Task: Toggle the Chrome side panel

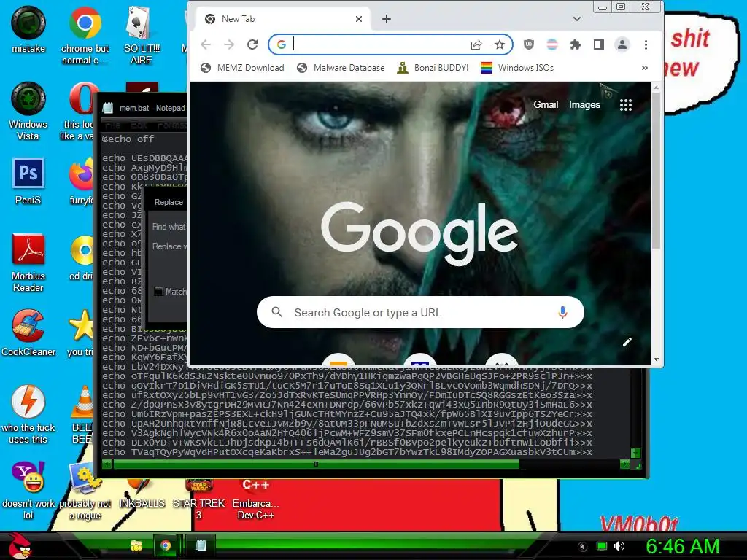Action: (599, 44)
